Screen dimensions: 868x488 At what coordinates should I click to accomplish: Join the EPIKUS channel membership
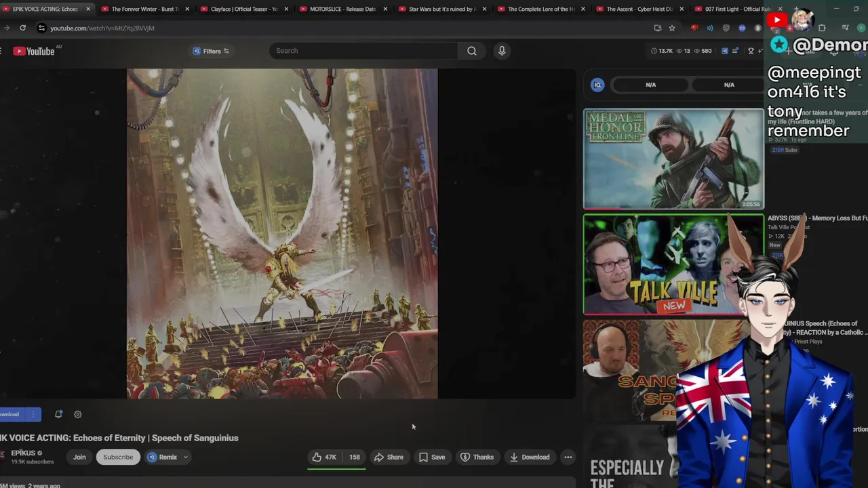pyautogui.click(x=79, y=457)
